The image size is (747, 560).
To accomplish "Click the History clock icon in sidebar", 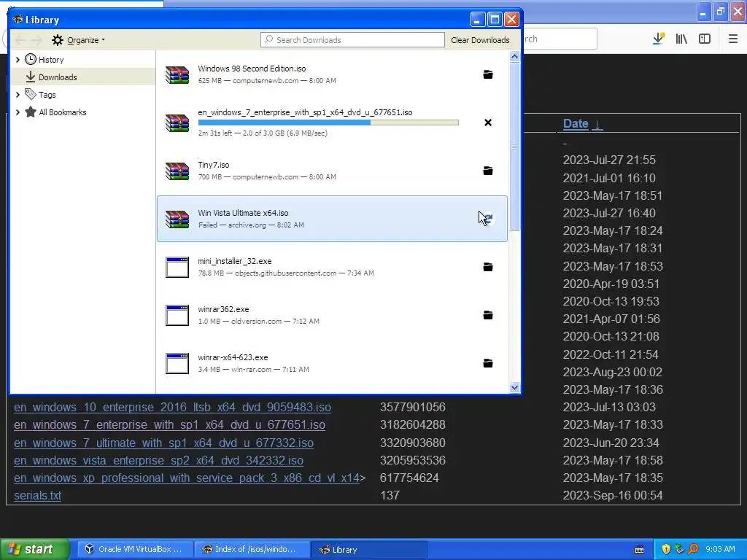I will (31, 60).
